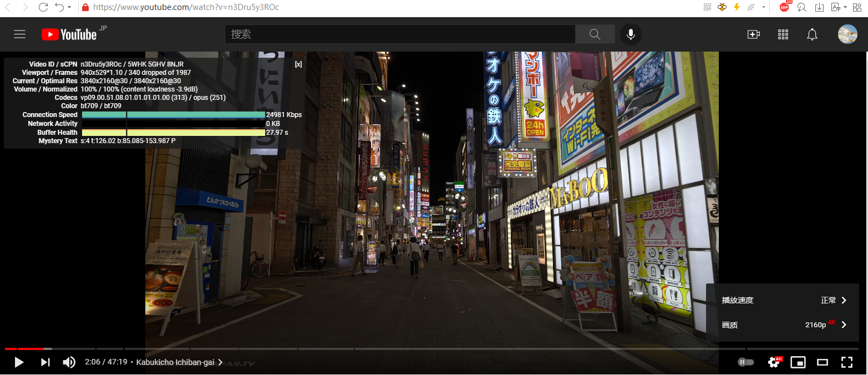The image size is (868, 375).
Task: Toggle theater mode view
Action: point(822,362)
